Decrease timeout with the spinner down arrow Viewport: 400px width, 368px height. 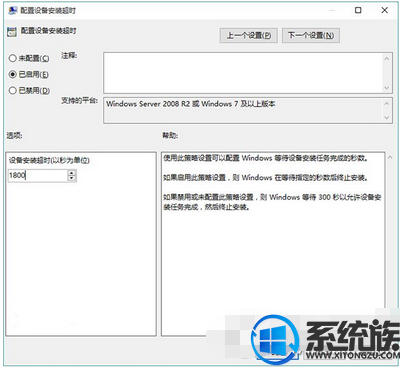(x=72, y=178)
